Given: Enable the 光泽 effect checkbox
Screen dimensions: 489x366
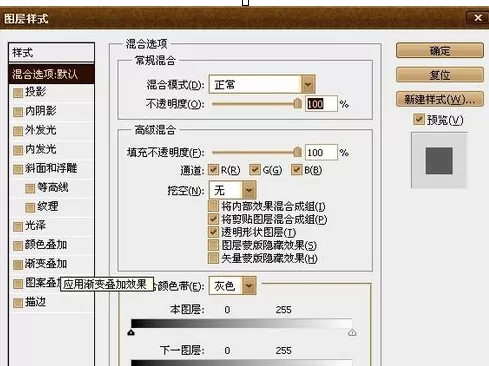Looking at the screenshot, I should click(18, 227).
